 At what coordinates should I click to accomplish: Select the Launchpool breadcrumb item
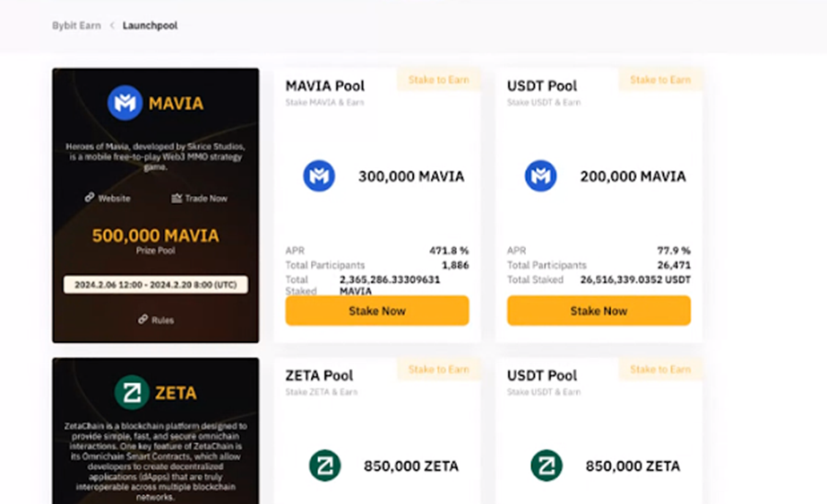pos(150,25)
